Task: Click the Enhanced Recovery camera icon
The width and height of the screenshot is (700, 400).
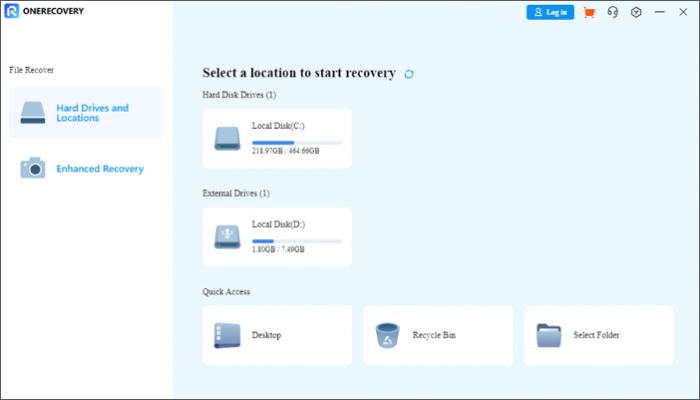Action: pyautogui.click(x=33, y=168)
